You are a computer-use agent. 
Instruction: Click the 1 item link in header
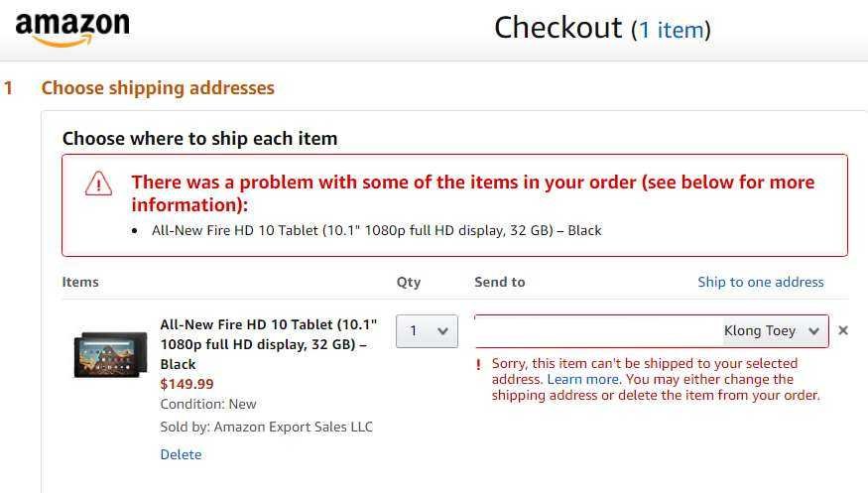[672, 30]
